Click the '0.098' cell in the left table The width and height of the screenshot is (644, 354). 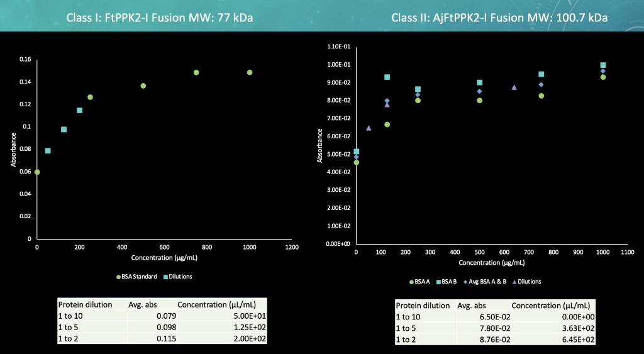pos(167,328)
